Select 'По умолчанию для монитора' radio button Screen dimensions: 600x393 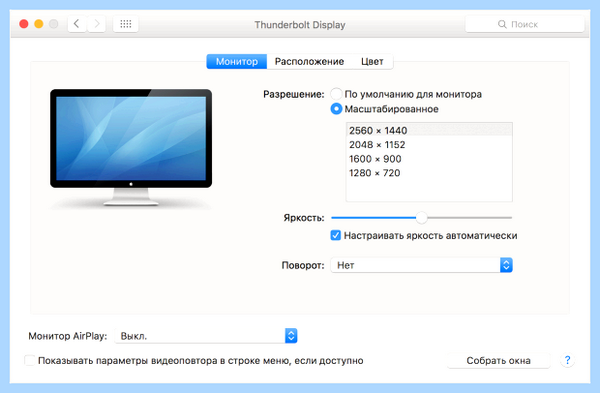[336, 94]
